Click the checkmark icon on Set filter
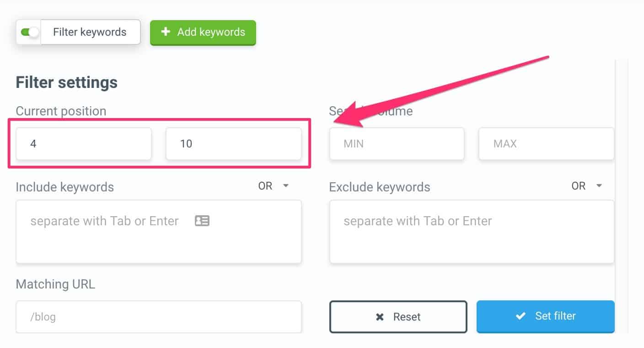644x348 pixels. (521, 315)
